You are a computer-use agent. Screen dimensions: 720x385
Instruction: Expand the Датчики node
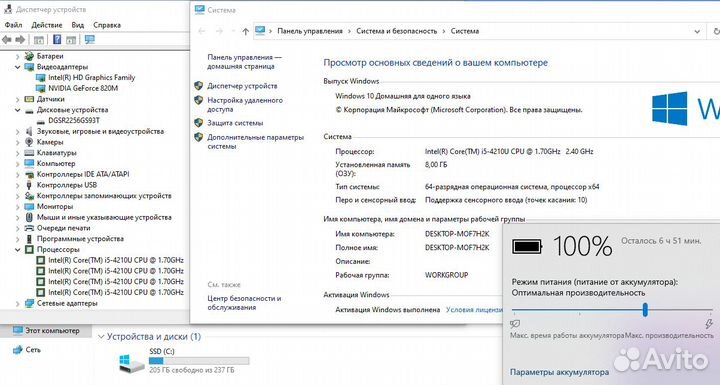tap(17, 99)
